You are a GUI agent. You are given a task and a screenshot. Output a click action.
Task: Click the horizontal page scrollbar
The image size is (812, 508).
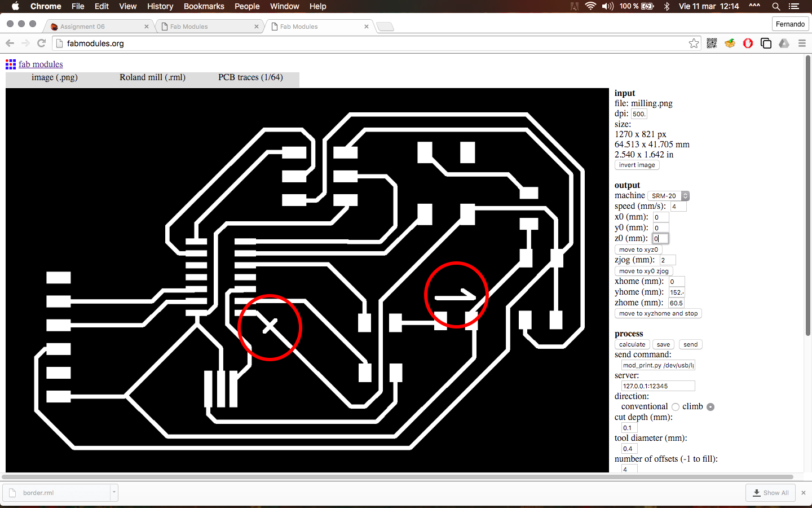click(398, 477)
